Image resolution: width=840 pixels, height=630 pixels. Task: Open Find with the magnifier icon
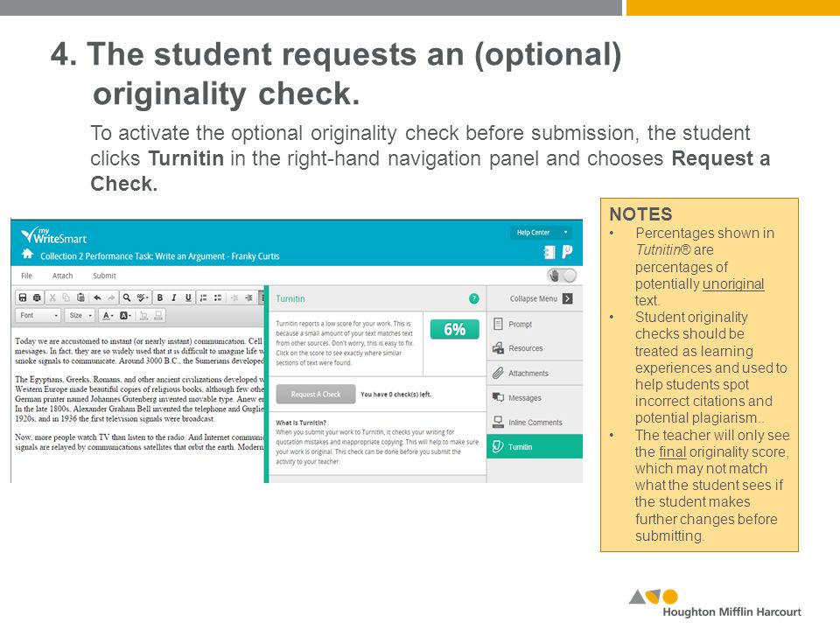click(126, 297)
